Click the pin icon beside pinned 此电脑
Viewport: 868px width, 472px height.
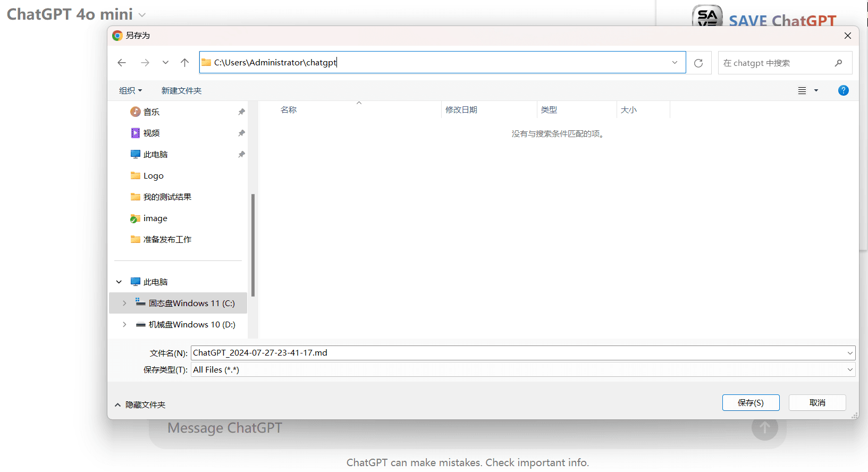click(x=241, y=154)
